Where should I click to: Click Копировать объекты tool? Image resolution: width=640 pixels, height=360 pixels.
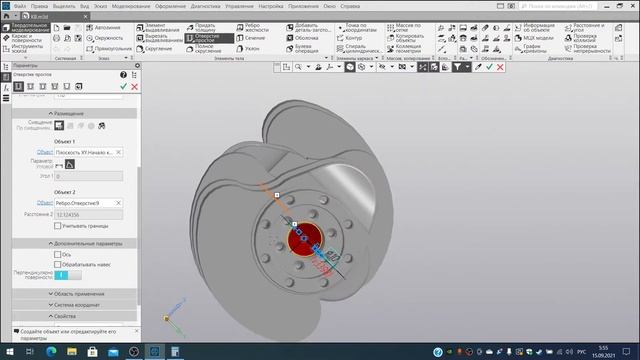[x=406, y=38]
